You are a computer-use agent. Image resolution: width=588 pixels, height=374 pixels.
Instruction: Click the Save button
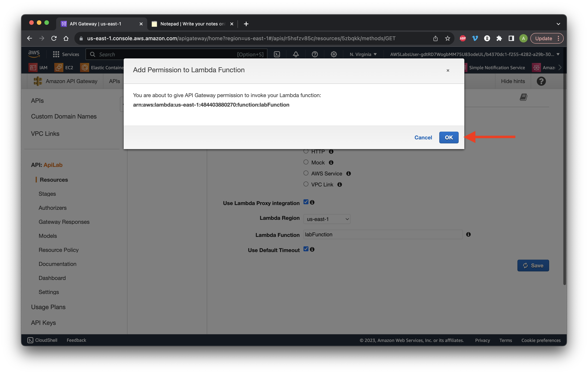(533, 266)
